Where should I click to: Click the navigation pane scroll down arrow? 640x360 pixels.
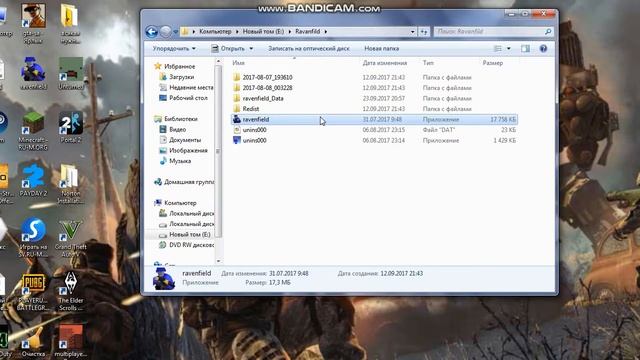tap(218, 261)
